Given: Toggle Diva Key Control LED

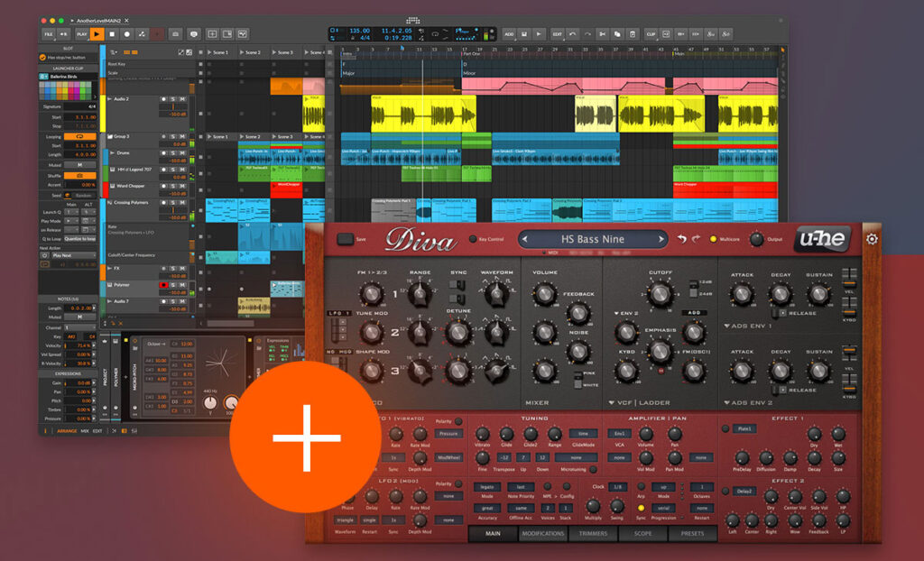Looking at the screenshot, I should coord(473,239).
